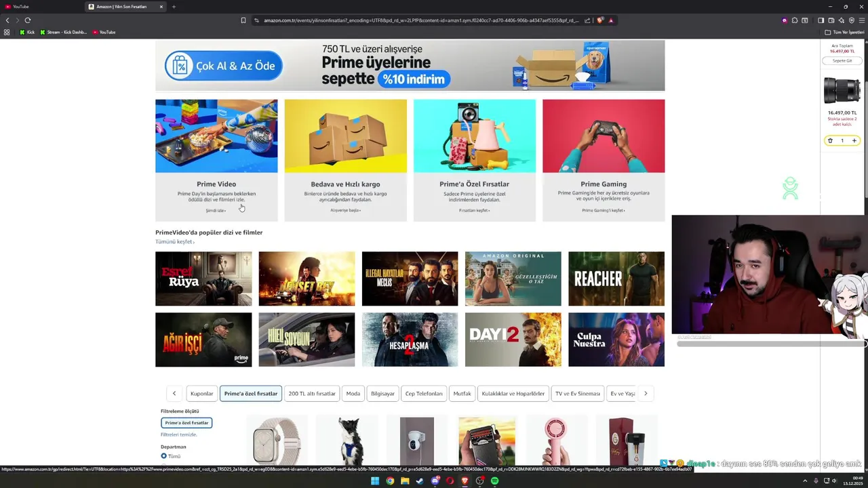
Task: Open the Eşref Rüya show thumbnail
Action: click(203, 279)
